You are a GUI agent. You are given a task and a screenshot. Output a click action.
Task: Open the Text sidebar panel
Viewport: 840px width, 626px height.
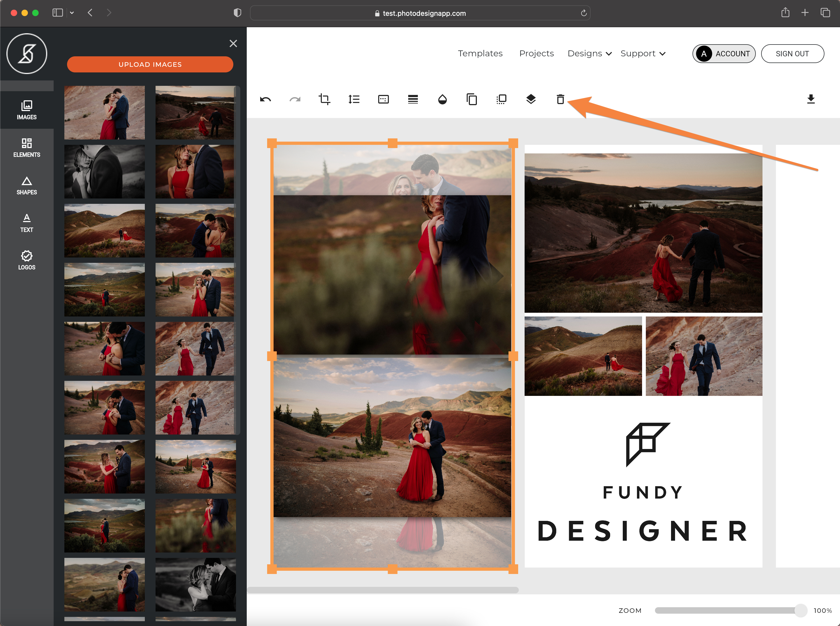pos(27,222)
